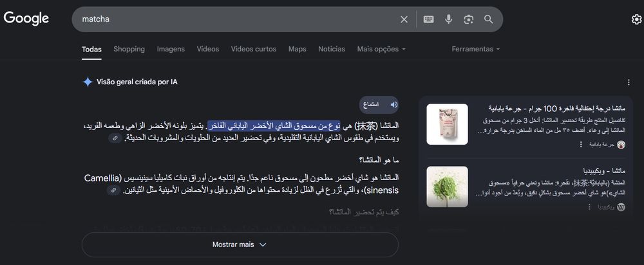644x265 pixels.
Task: Click the first source card's site favicon
Action: click(621, 144)
